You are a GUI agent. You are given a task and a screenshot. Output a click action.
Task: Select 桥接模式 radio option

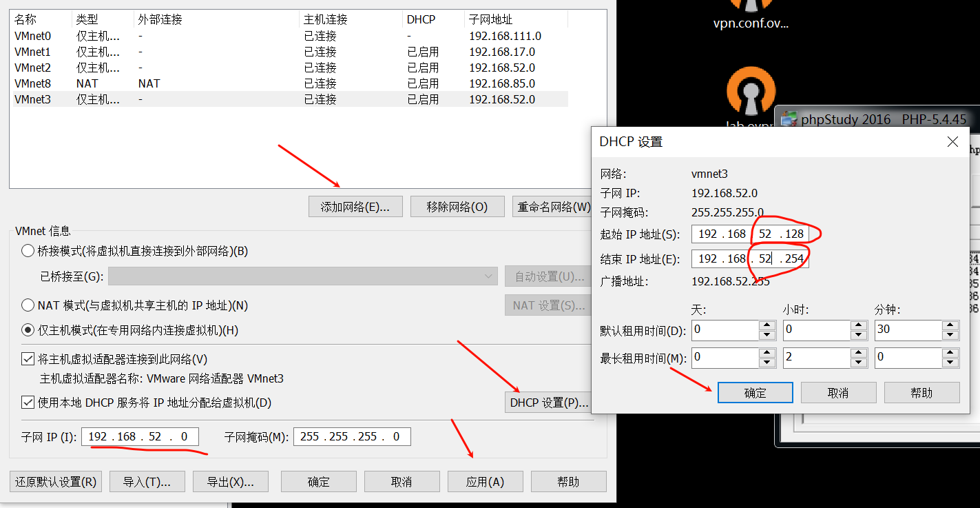click(28, 251)
